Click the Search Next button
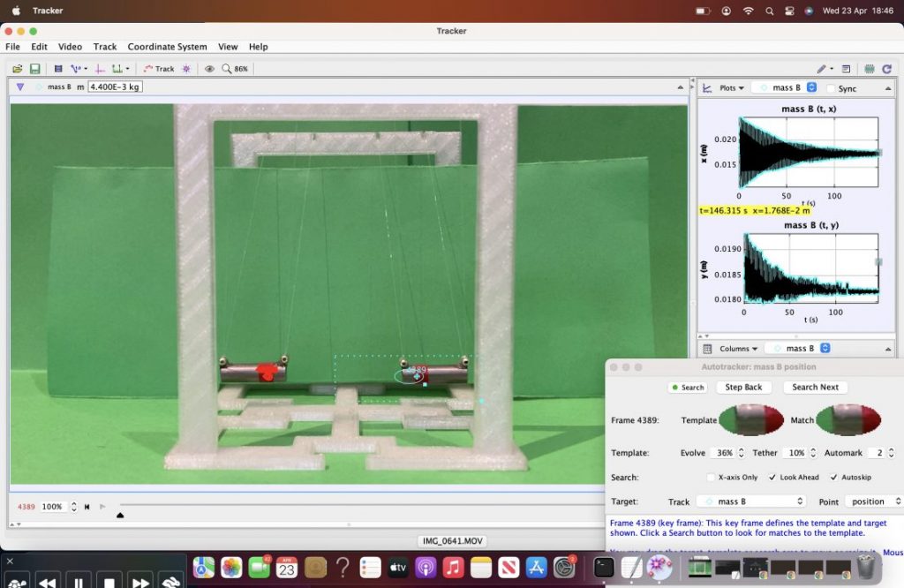This screenshot has height=588, width=904. [x=815, y=388]
